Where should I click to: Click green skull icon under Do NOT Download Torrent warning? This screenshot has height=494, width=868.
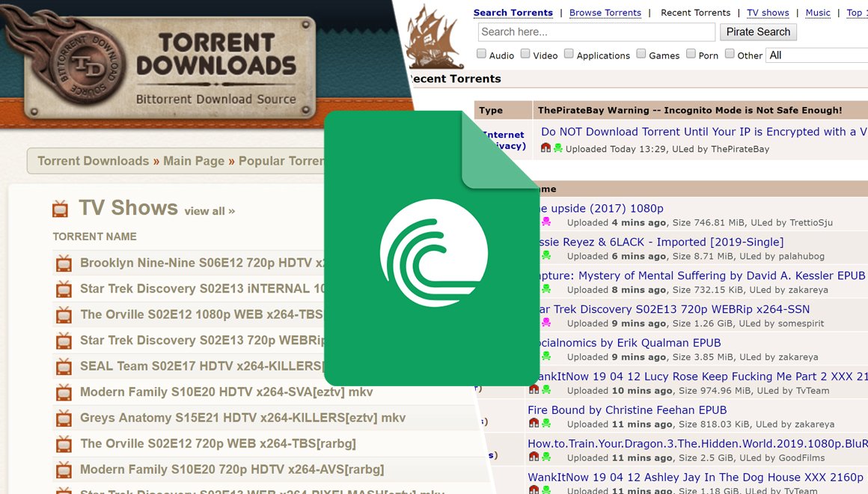click(x=558, y=148)
